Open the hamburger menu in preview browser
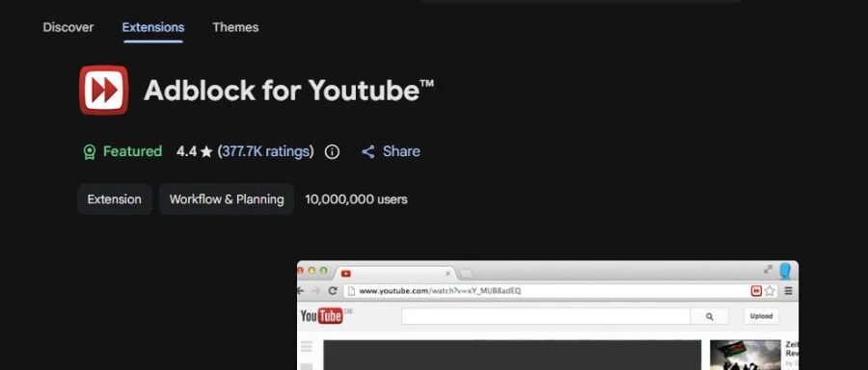868x370 pixels. coord(788,291)
